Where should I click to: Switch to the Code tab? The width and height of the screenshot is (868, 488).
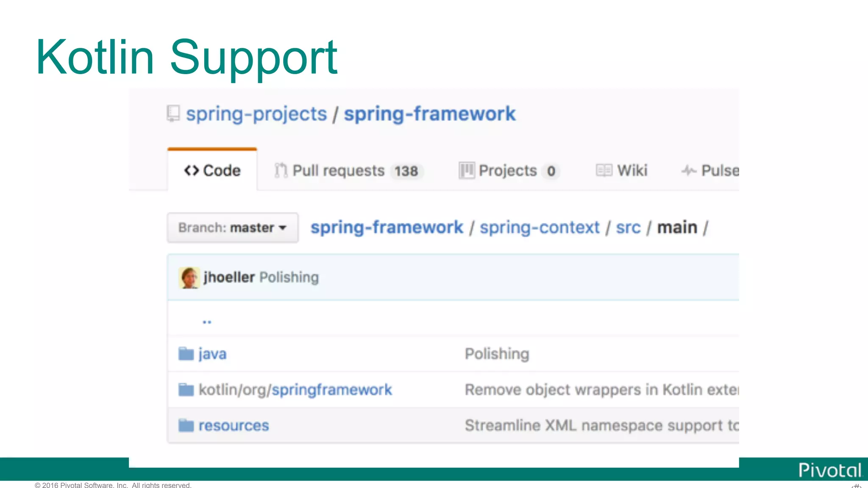212,170
